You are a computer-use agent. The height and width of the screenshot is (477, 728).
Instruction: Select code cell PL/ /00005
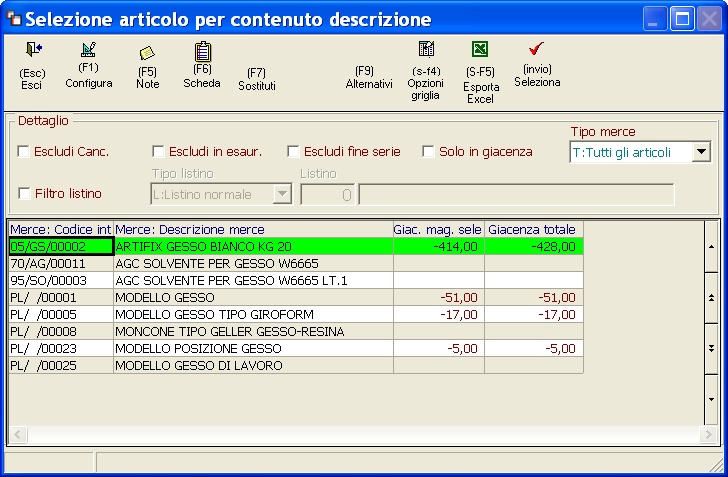click(x=61, y=314)
